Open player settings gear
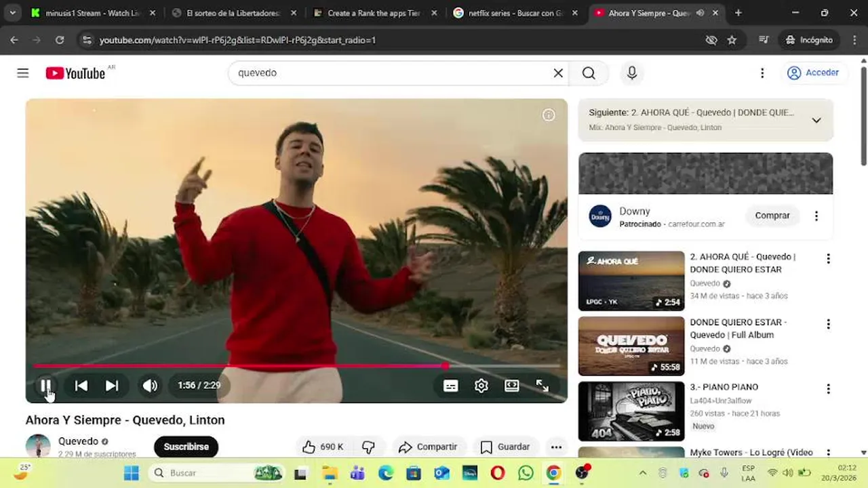This screenshot has width=868, height=488. (x=481, y=386)
